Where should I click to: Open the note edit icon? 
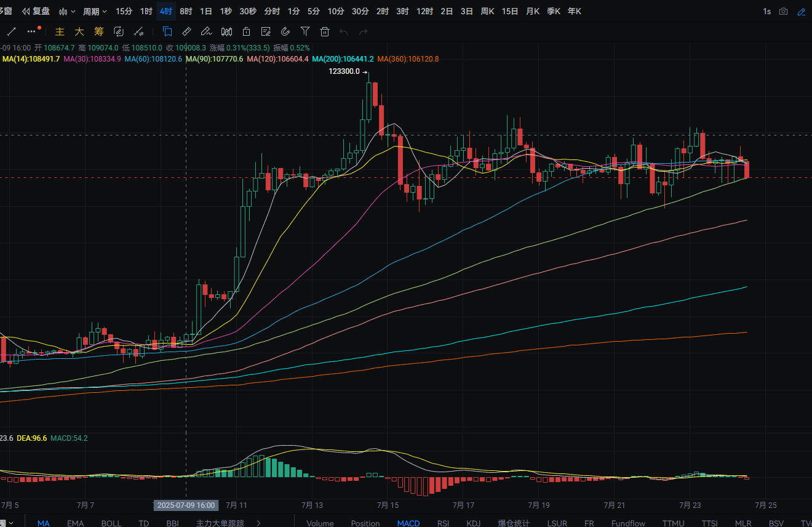tap(266, 31)
